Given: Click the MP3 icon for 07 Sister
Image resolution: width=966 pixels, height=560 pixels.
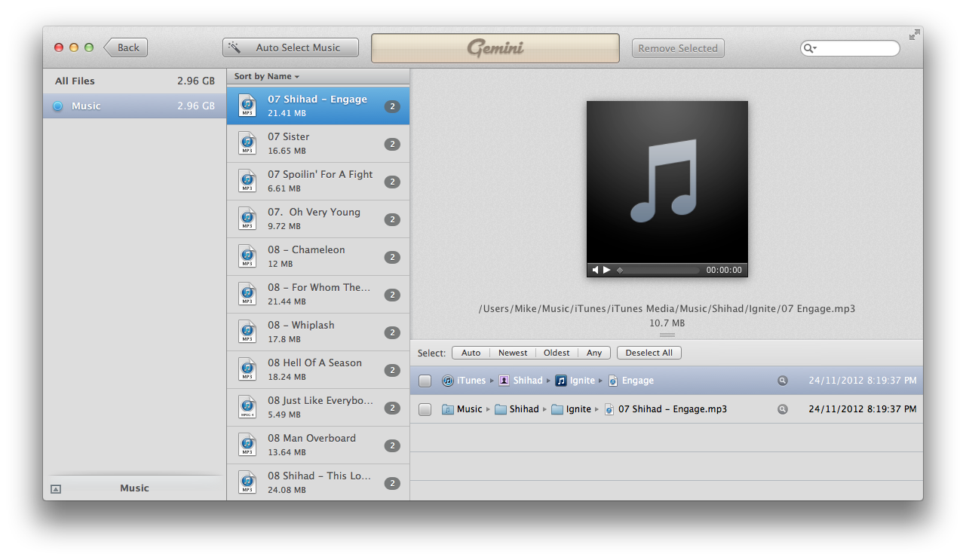Looking at the screenshot, I should tap(247, 143).
